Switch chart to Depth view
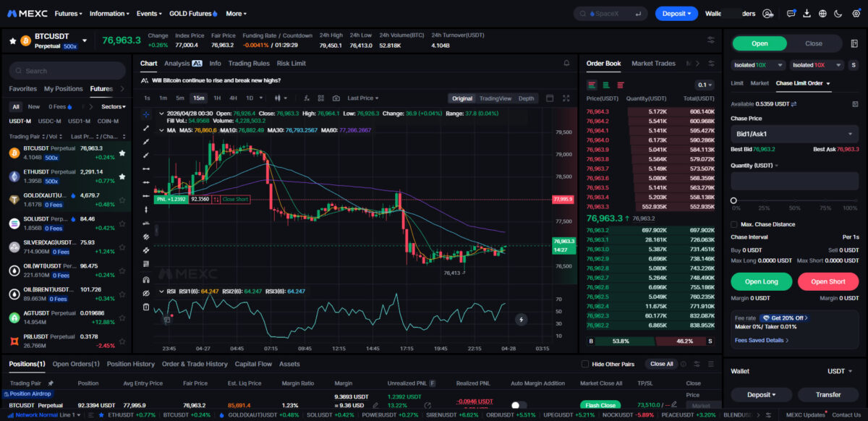The image size is (868, 421). tap(526, 98)
